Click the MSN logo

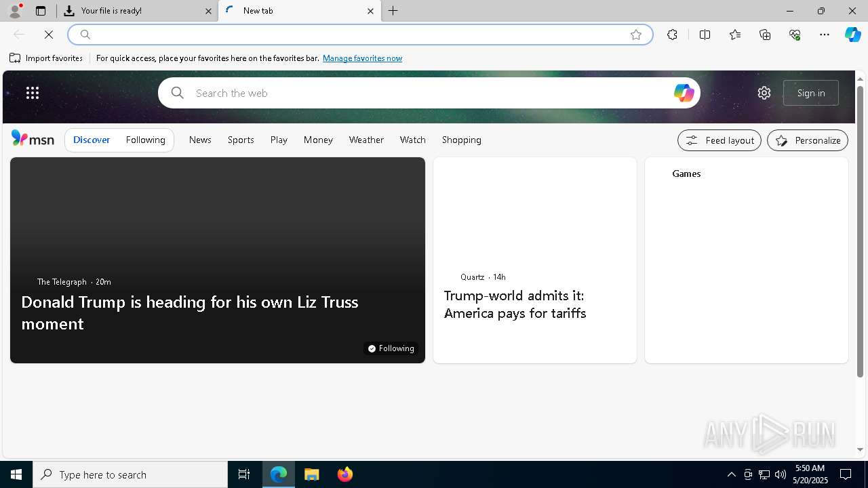pyautogui.click(x=33, y=139)
